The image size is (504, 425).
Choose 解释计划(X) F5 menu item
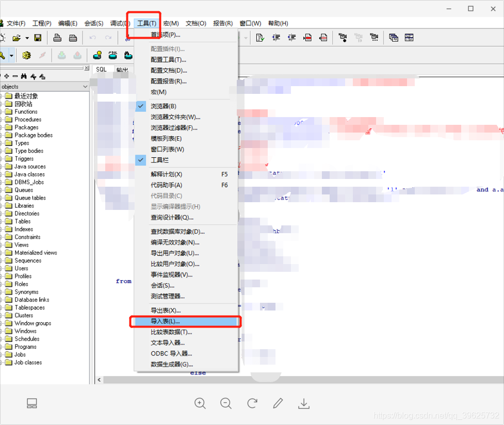pos(186,174)
